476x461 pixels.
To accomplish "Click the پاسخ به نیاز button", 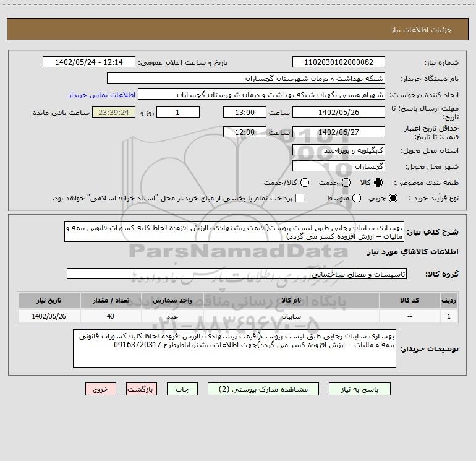I will click(359, 389).
